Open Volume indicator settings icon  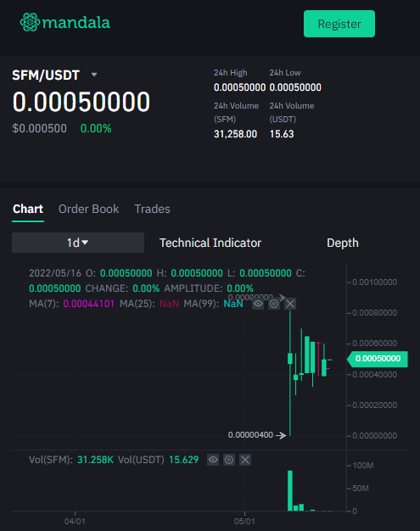(x=229, y=460)
